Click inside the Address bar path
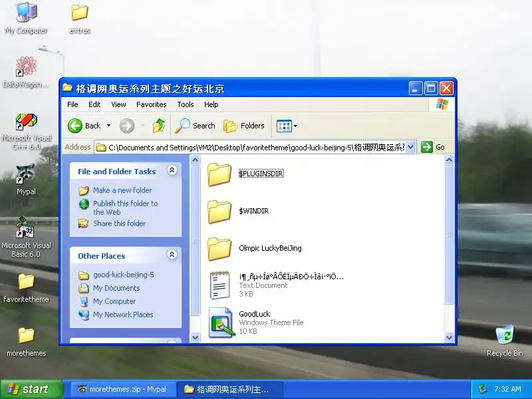Viewport: 532px width, 399px height. (250, 147)
